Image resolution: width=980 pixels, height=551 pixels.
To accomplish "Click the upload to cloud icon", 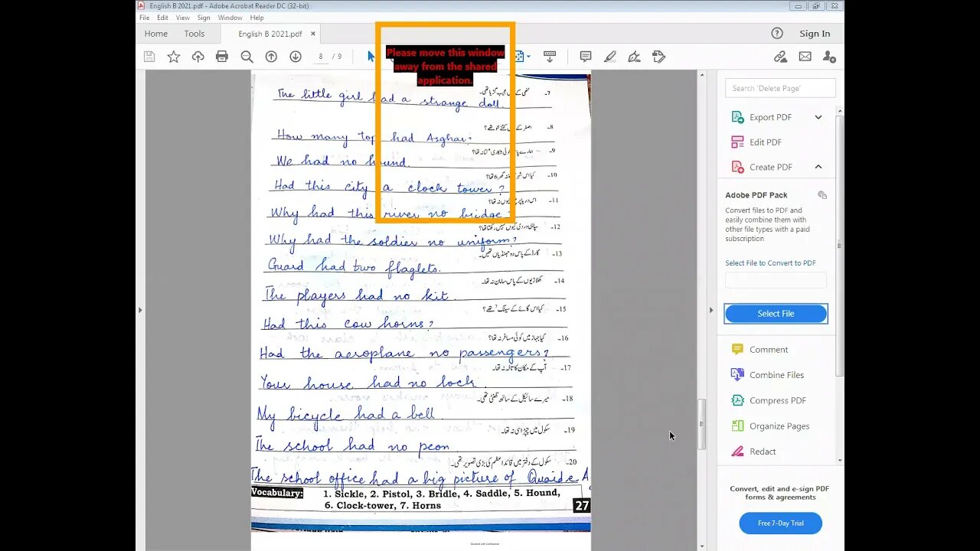I will tap(198, 57).
